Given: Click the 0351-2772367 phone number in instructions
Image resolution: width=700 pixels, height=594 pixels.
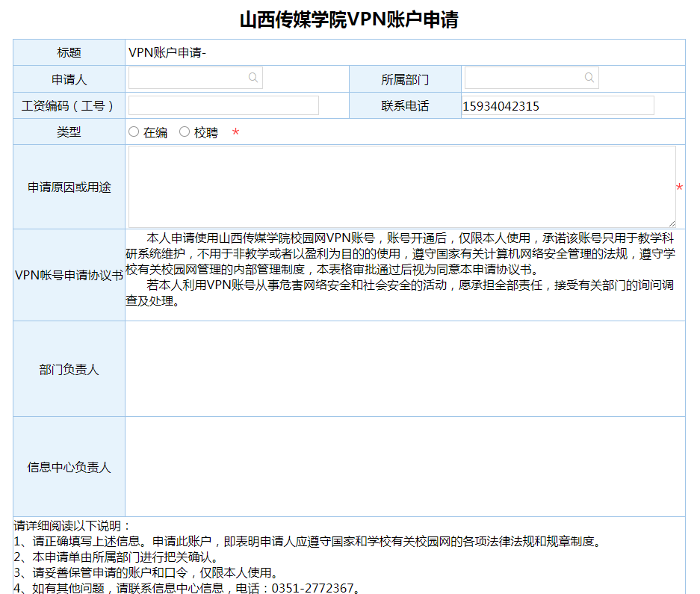Looking at the screenshot, I should click(x=312, y=588).
